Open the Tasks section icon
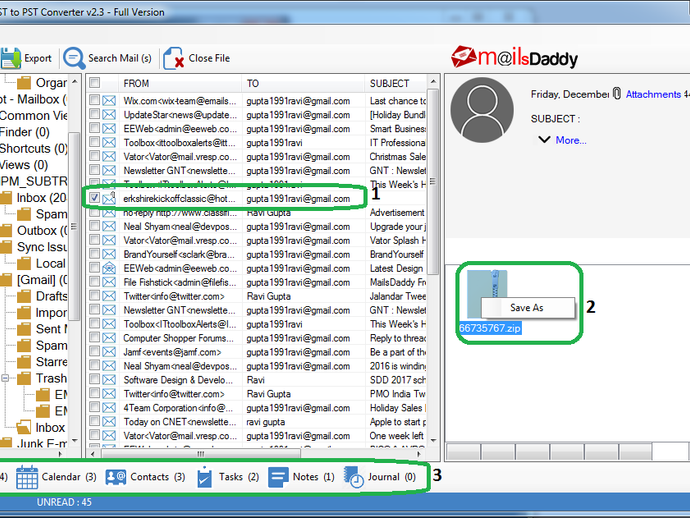The width and height of the screenshot is (690, 518). tap(205, 478)
